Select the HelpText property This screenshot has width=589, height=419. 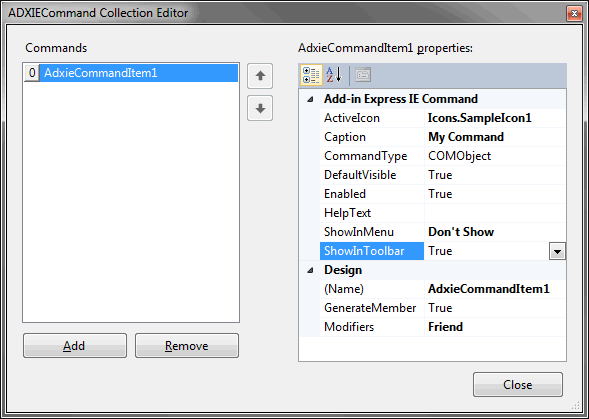(x=372, y=213)
